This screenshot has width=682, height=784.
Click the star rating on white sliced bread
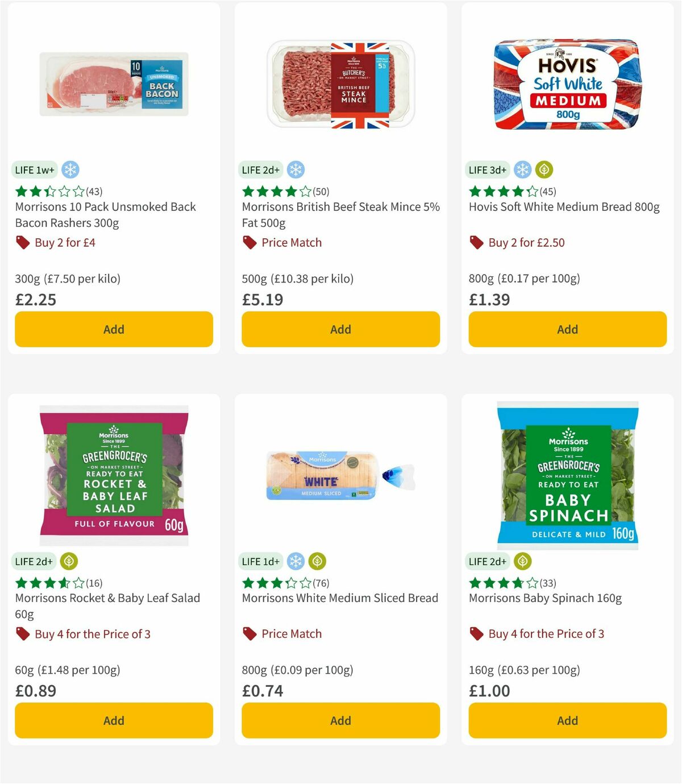[x=276, y=583]
